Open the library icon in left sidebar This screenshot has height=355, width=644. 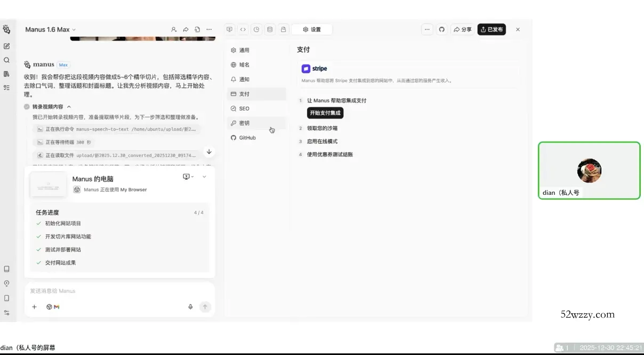click(7, 74)
